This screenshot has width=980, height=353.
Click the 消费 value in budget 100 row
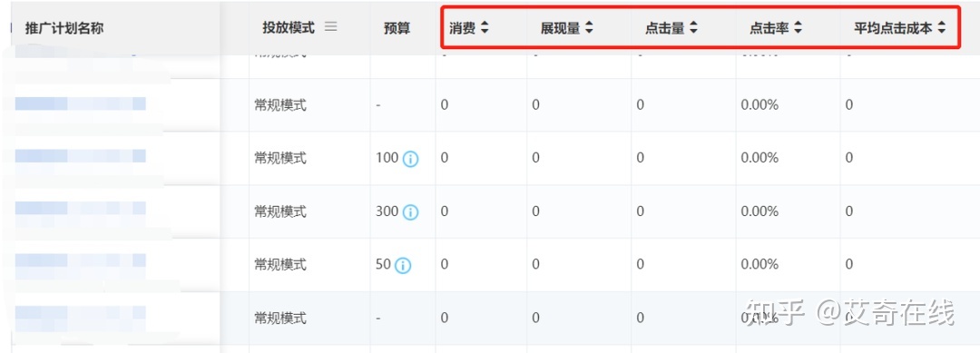(445, 159)
